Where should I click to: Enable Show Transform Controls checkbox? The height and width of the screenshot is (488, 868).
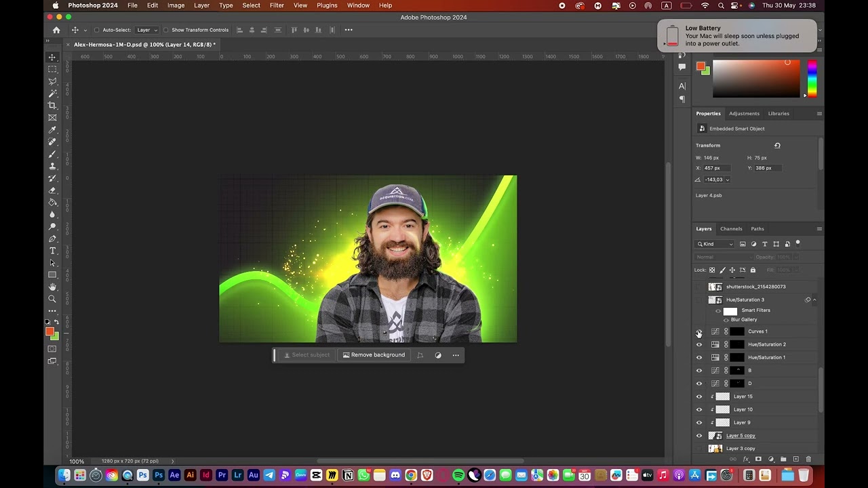tap(166, 30)
